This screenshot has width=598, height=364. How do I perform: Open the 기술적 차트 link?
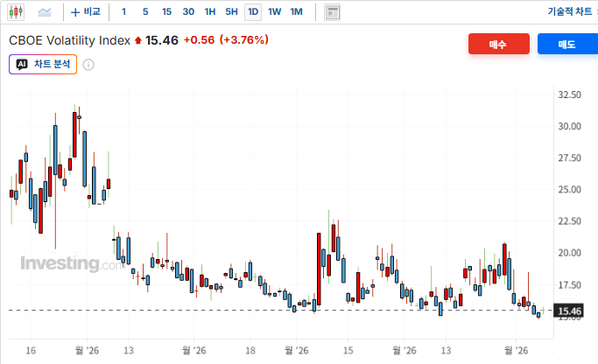pyautogui.click(x=570, y=12)
